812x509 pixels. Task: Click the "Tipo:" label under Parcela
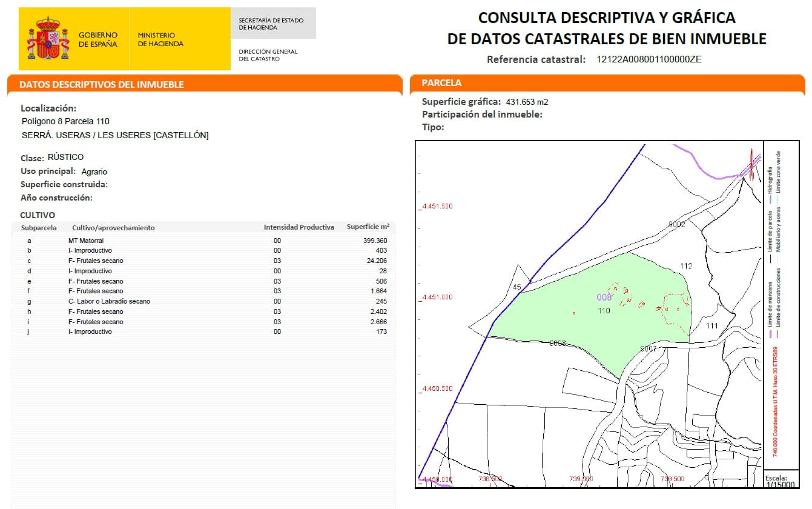point(433,127)
